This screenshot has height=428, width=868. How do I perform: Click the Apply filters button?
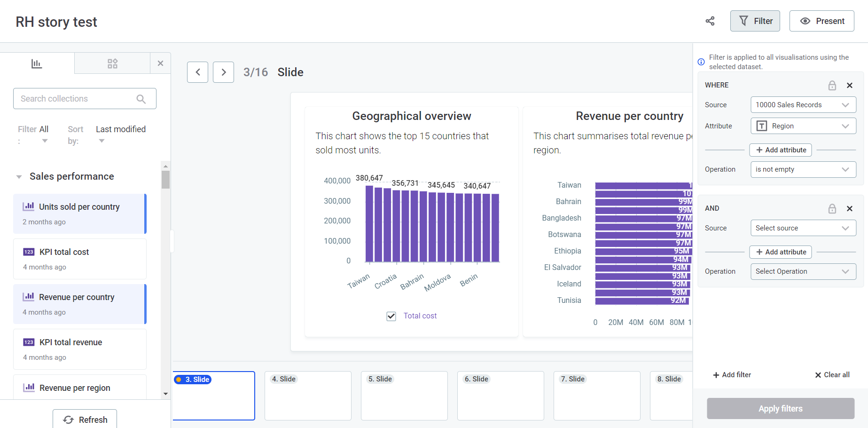click(780, 408)
